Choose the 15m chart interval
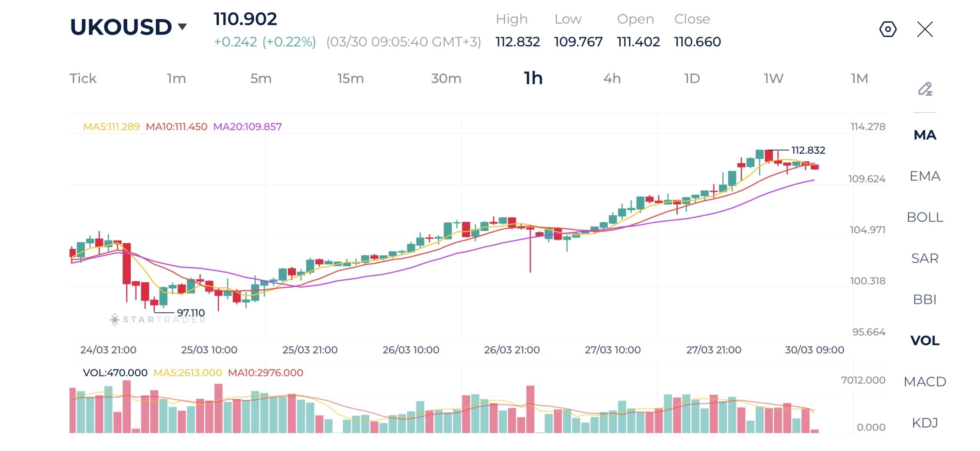 (350, 79)
